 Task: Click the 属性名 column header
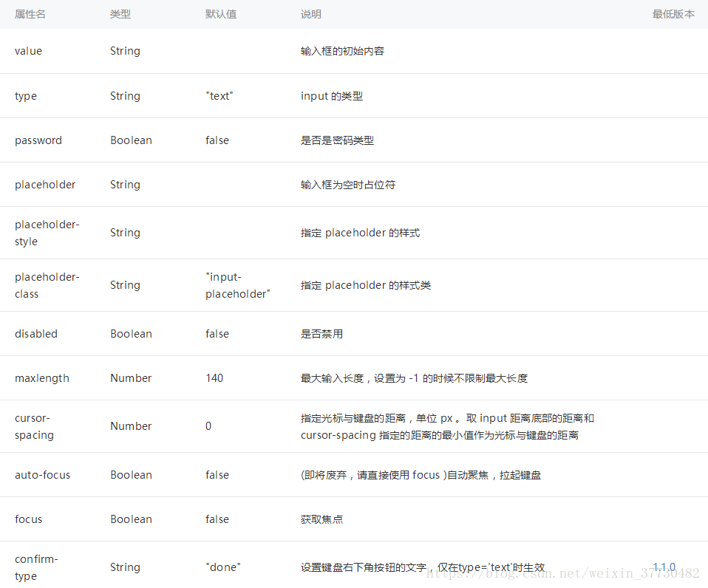pyautogui.click(x=30, y=15)
